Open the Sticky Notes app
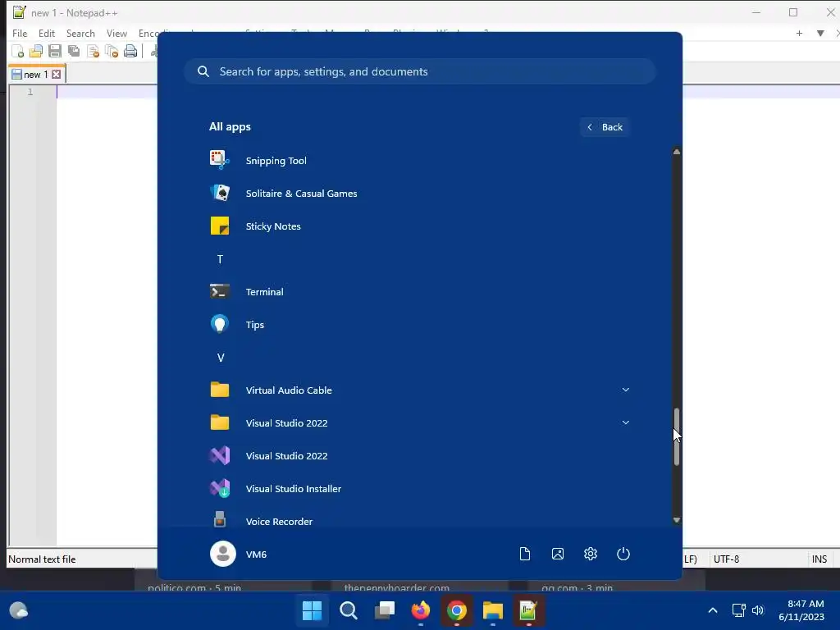Image resolution: width=840 pixels, height=630 pixels. coord(420,226)
